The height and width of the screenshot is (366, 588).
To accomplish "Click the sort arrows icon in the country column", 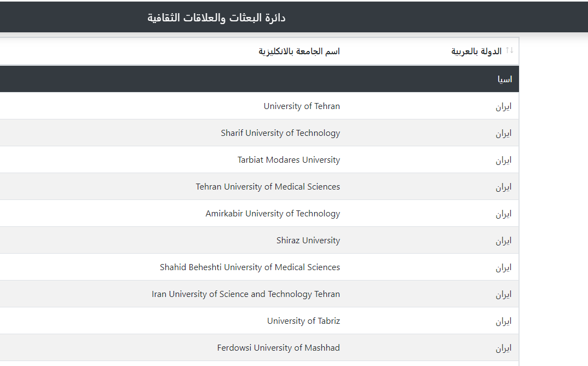I will tap(509, 50).
